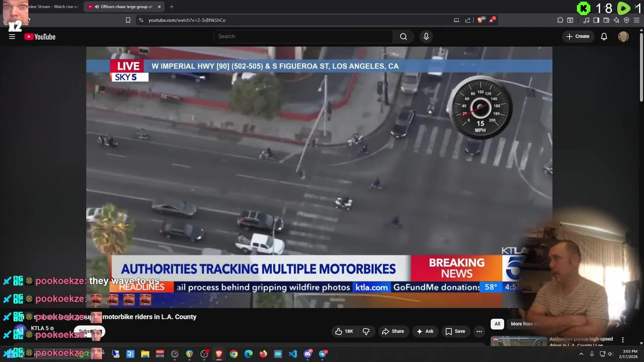Select the Officers chase large group tab
The height and width of the screenshot is (362, 644).
pyautogui.click(x=124, y=7)
